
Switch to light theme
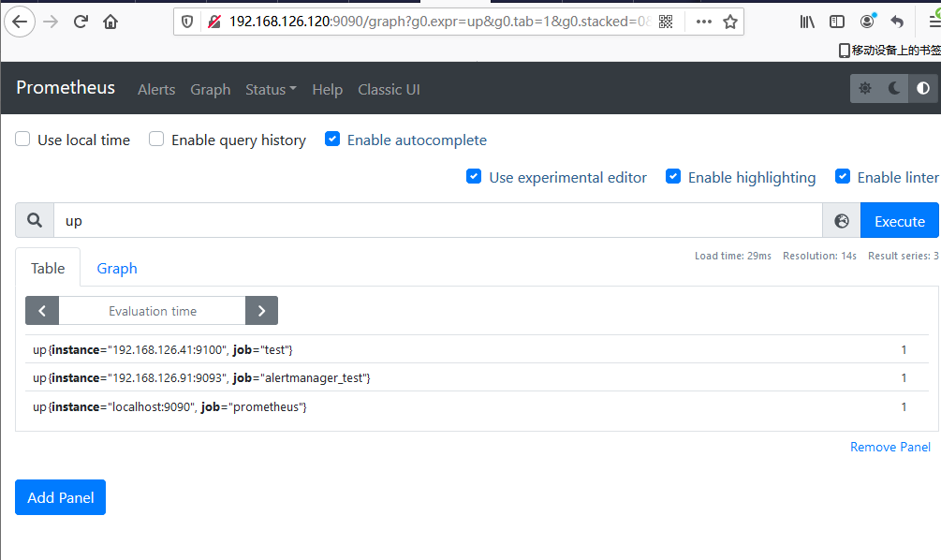point(865,88)
